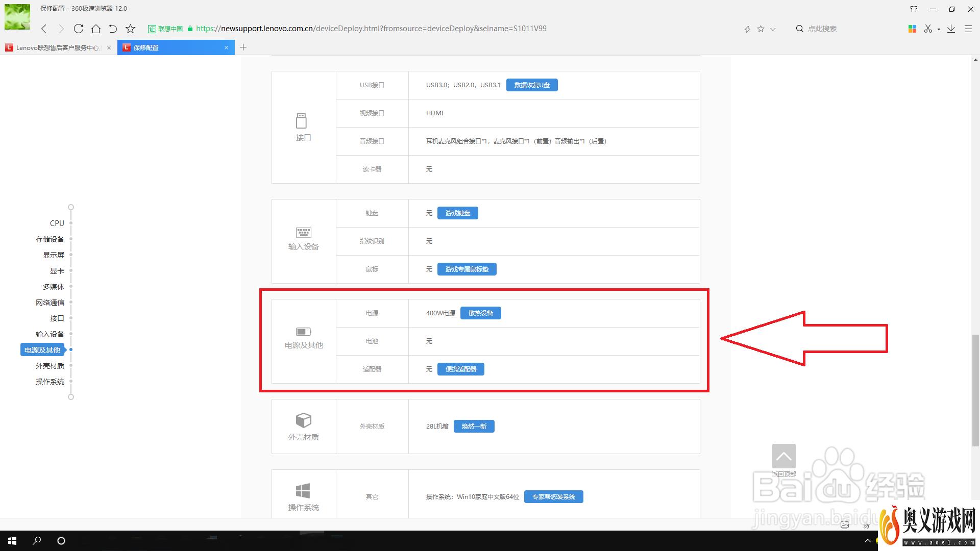
Task: Expand the dropdown chevron beside favorites star
Action: [x=773, y=29]
